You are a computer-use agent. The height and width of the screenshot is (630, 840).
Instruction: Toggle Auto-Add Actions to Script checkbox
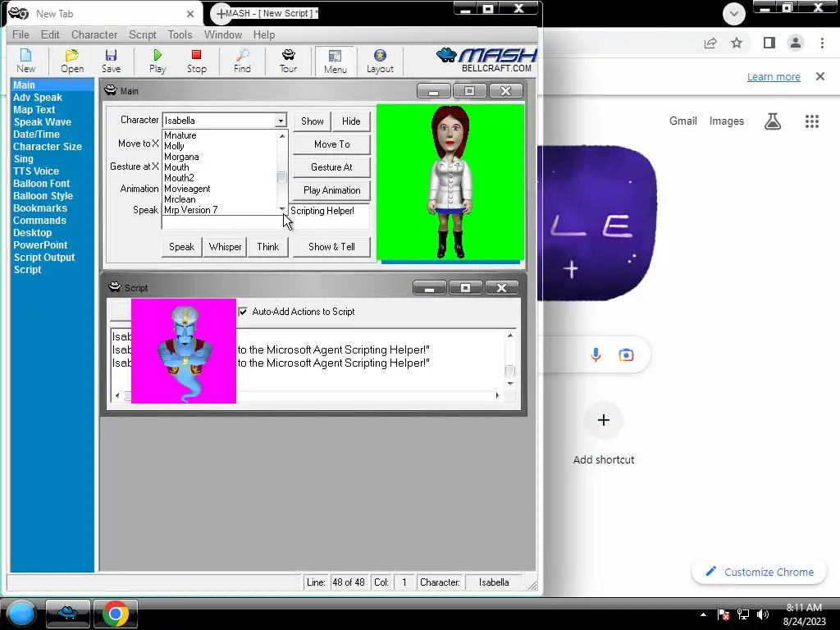click(x=243, y=312)
